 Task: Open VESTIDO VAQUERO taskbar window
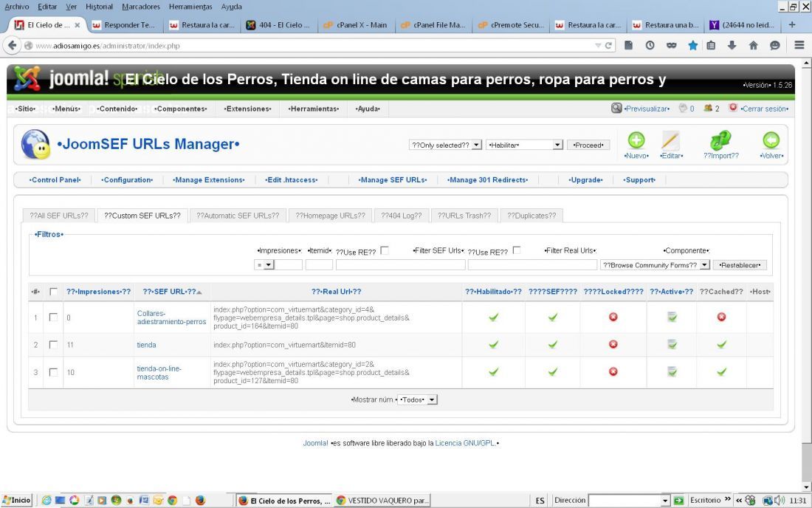click(x=382, y=501)
